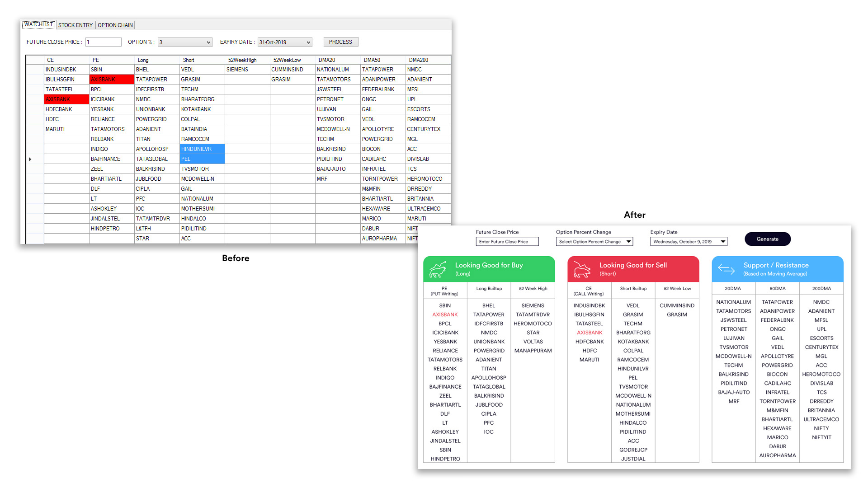Image resolution: width=868 pixels, height=488 pixels.
Task: Click the DMA200 column header in the grid
Action: (x=419, y=60)
